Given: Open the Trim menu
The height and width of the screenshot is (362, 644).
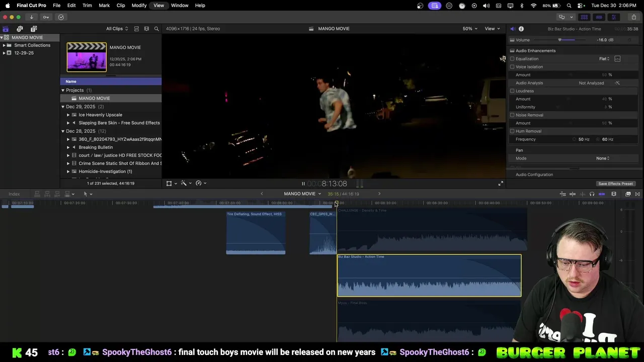Looking at the screenshot, I should tap(87, 6).
